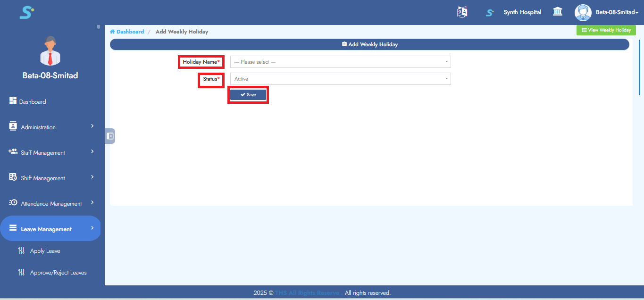
Task: Click the View Weekly Holiday button
Action: (x=606, y=30)
